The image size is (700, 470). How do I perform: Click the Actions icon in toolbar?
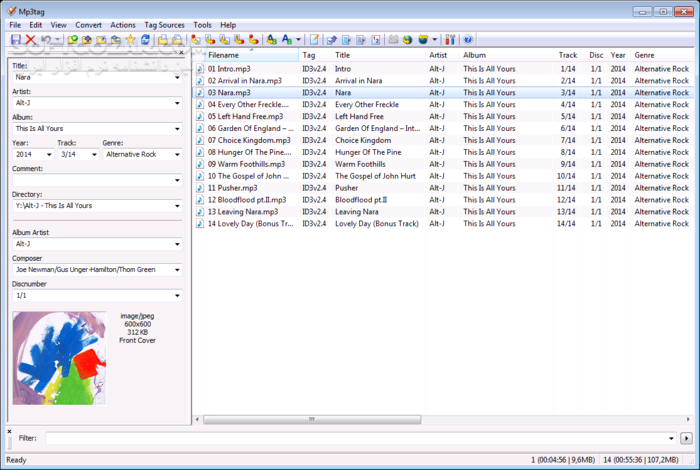pos(271,40)
